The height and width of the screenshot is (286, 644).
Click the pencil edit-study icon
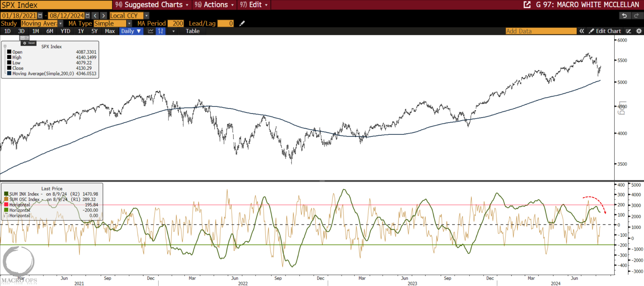(242, 23)
